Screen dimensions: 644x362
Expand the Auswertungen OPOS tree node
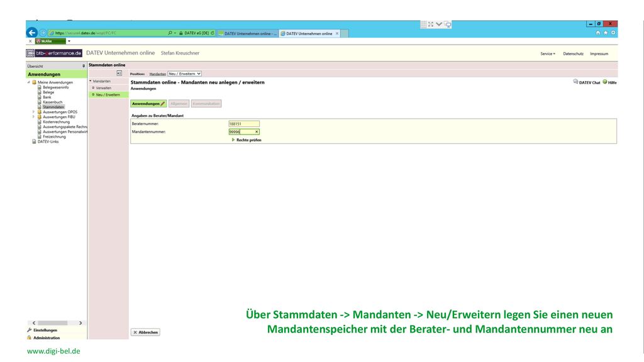(34, 112)
